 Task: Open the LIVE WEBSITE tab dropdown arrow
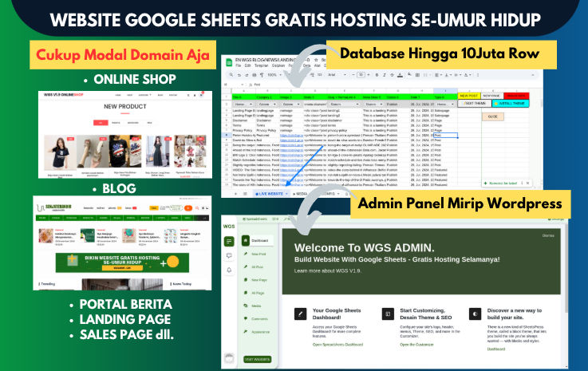[287, 194]
